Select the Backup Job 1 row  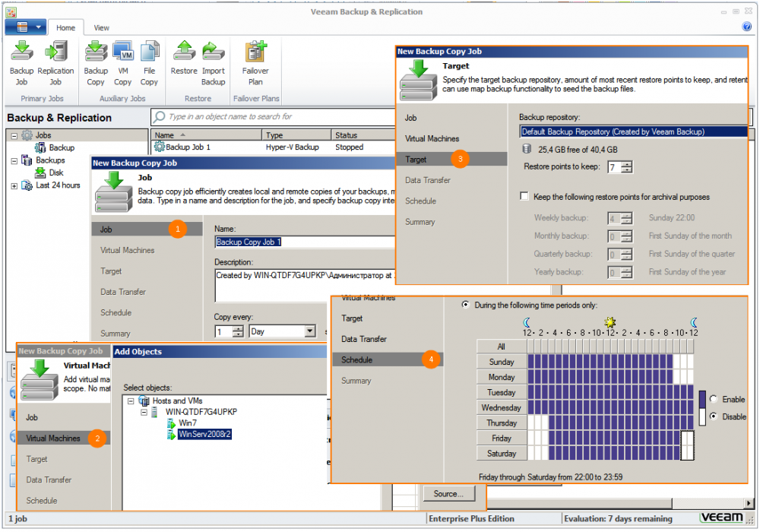click(x=274, y=147)
